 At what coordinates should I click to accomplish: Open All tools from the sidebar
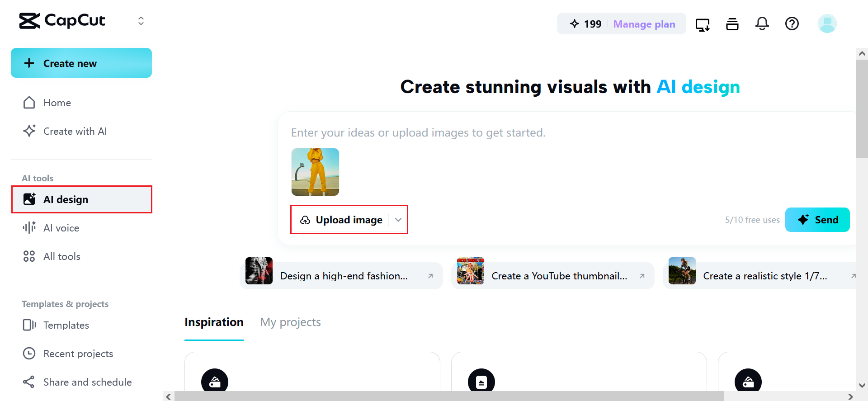click(x=61, y=256)
